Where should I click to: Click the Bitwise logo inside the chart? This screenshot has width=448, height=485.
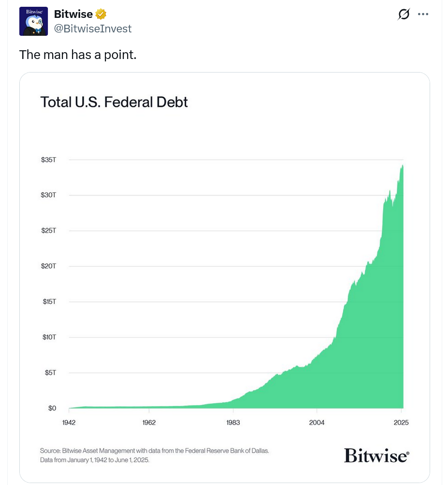coord(376,455)
